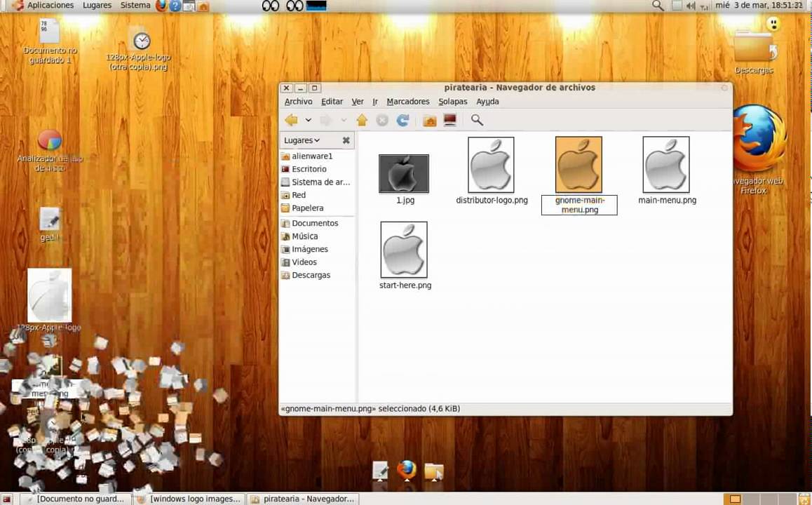Switch to windows logo images taskbar window
Viewport: 812px width, 505px height.
pos(189,499)
